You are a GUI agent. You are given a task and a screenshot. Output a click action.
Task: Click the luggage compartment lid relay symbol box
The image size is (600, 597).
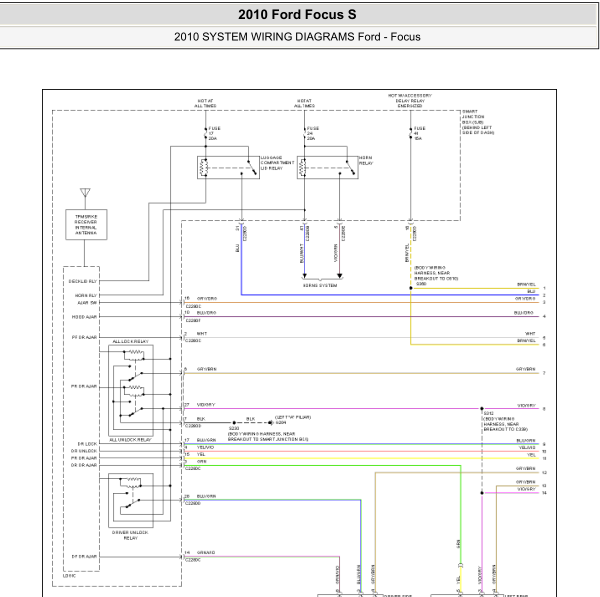[x=228, y=167]
